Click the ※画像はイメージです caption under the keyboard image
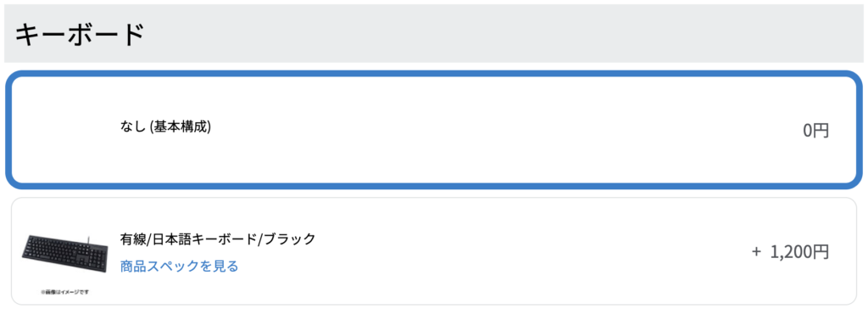Image resolution: width=868 pixels, height=309 pixels. click(64, 291)
